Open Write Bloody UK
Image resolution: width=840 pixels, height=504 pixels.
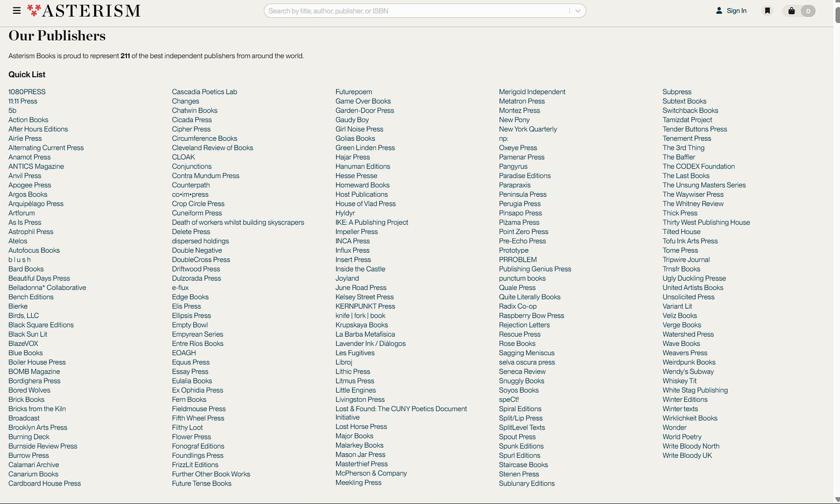tap(687, 455)
